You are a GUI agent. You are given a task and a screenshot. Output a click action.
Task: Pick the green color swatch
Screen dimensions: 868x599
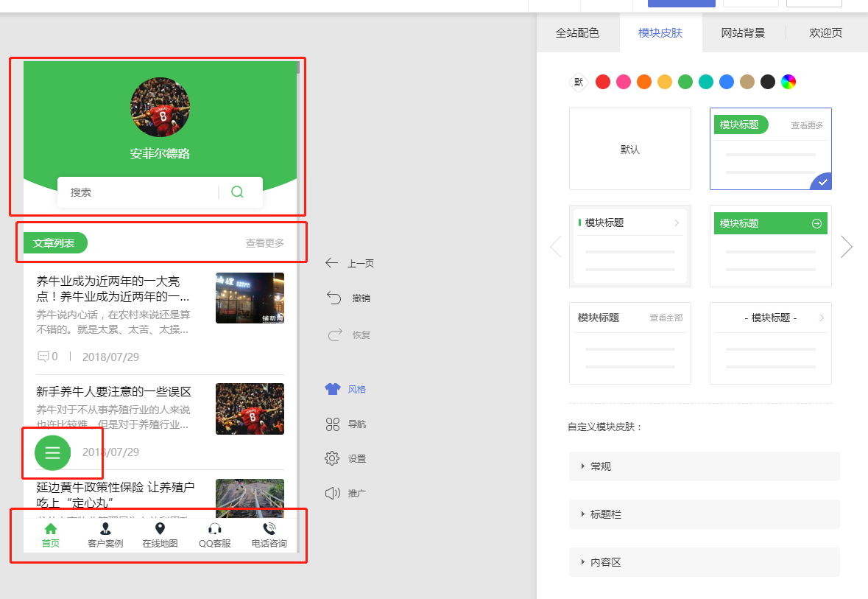click(685, 82)
